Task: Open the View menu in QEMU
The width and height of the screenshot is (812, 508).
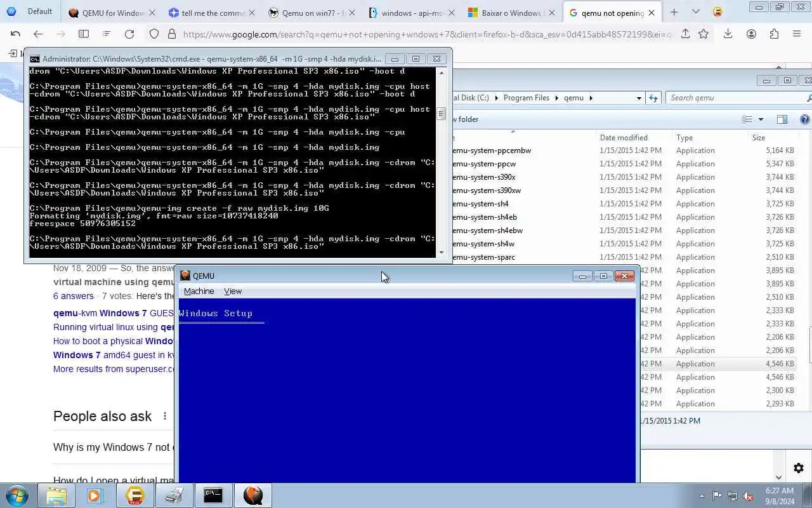Action: pyautogui.click(x=233, y=291)
